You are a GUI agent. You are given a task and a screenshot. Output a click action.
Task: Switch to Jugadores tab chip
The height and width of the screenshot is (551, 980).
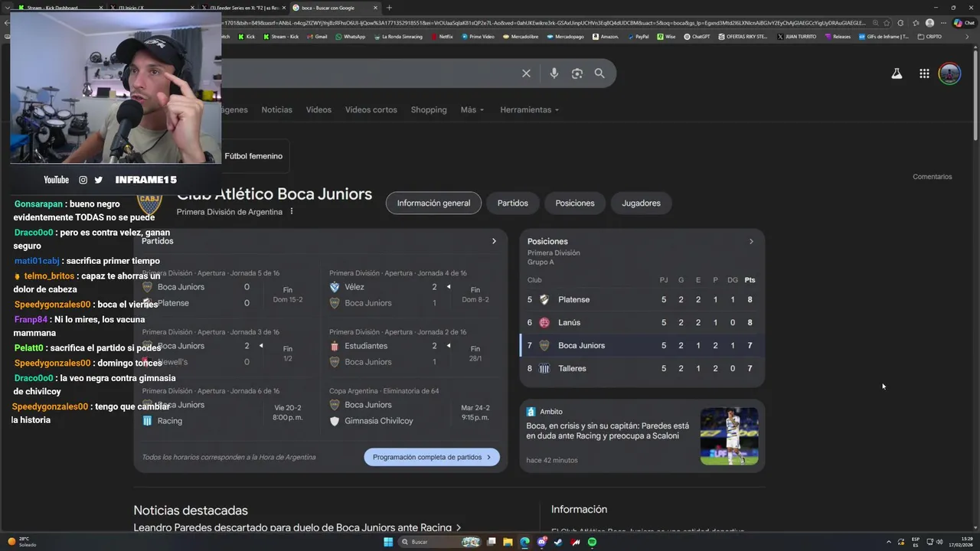(x=641, y=203)
